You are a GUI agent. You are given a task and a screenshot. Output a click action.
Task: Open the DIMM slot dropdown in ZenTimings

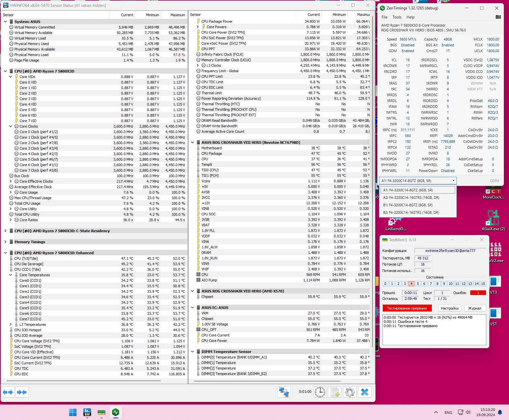(x=418, y=181)
